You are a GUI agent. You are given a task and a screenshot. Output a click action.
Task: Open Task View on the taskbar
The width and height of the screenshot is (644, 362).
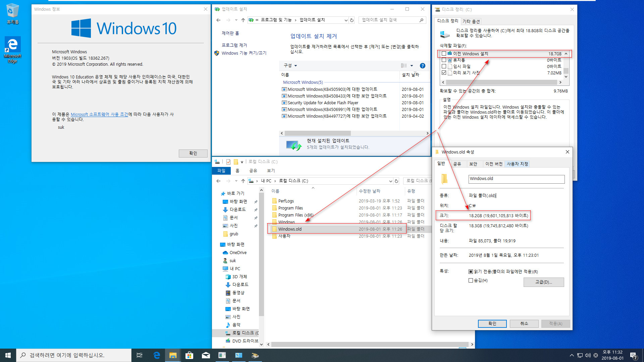point(140,355)
